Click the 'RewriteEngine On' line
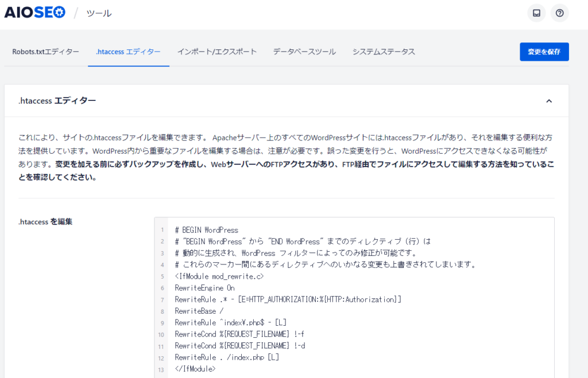This screenshot has width=588, height=378. click(x=205, y=288)
